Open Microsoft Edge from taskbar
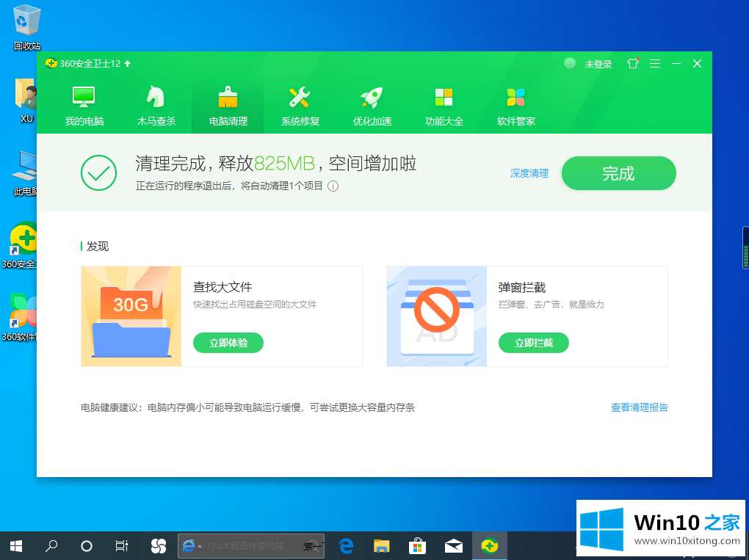This screenshot has height=560, width=749. tap(346, 545)
